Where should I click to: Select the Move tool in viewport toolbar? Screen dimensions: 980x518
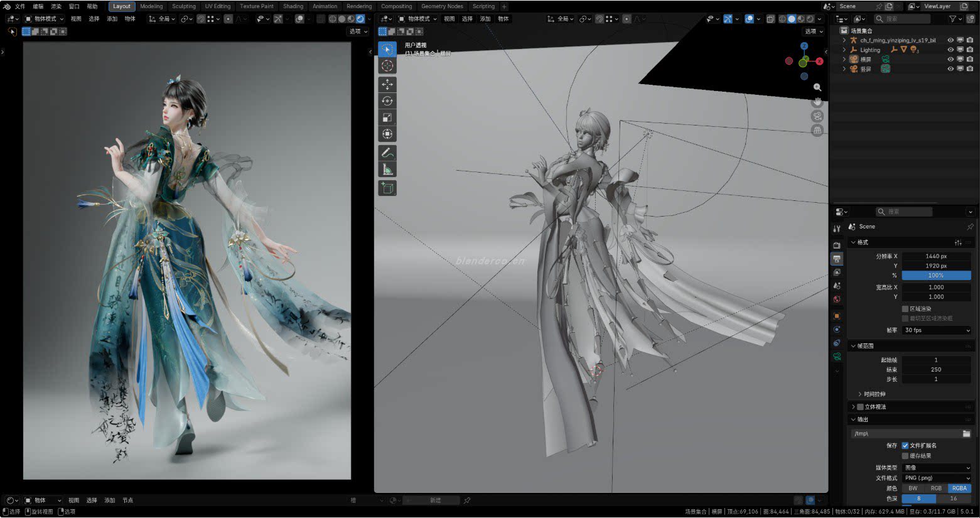pos(387,84)
